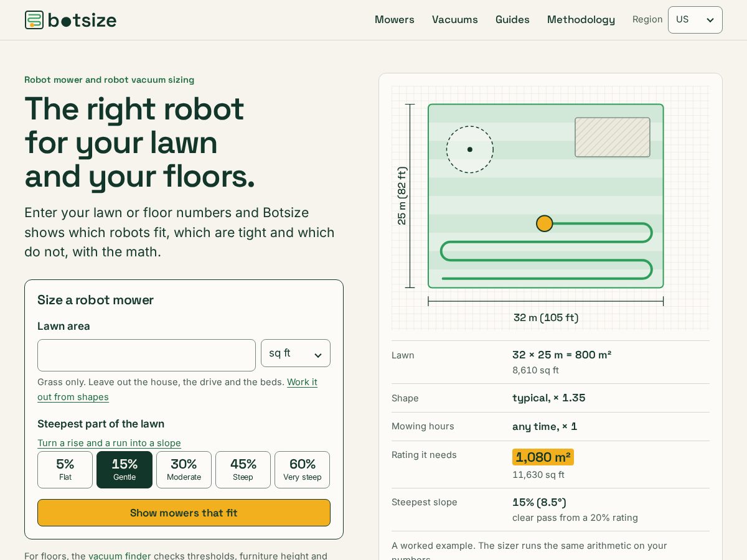Click Show mowers that fit button

(x=184, y=513)
